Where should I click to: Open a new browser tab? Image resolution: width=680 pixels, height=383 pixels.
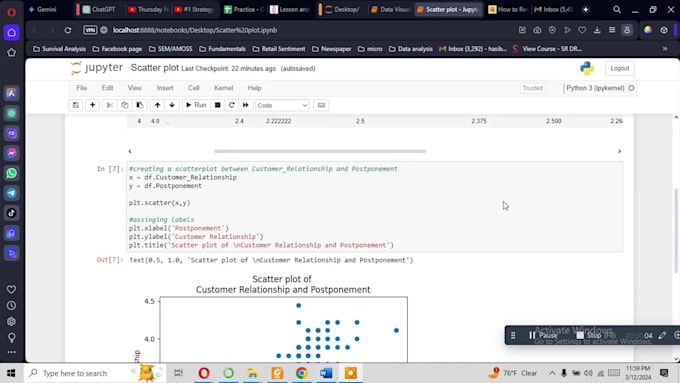point(585,10)
